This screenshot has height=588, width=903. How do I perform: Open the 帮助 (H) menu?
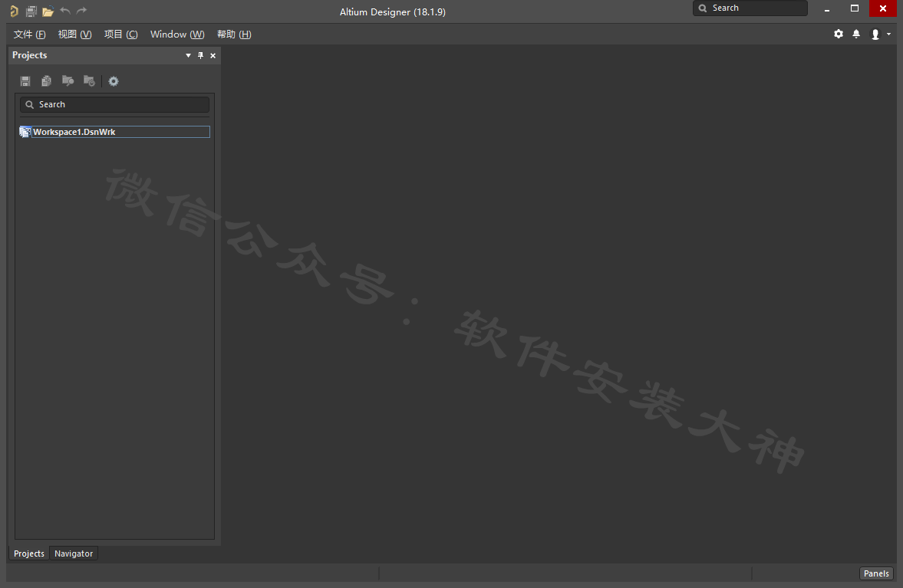(x=234, y=34)
